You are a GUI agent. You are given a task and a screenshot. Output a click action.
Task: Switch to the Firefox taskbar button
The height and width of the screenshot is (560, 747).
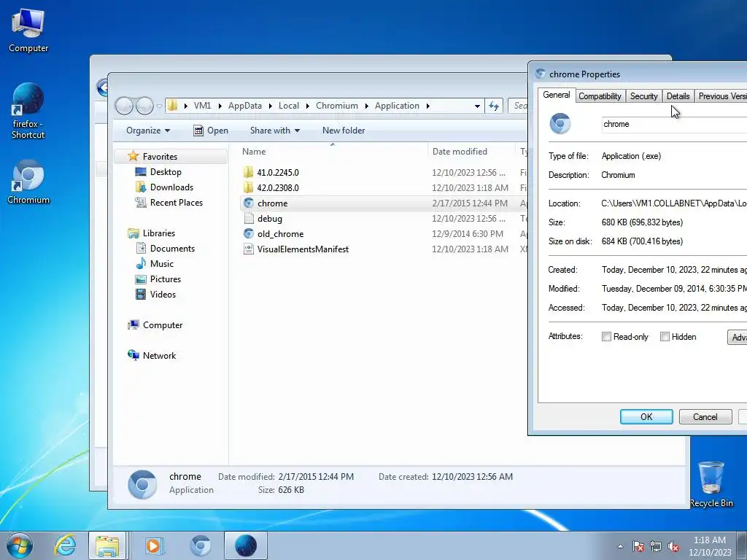pyautogui.click(x=246, y=545)
